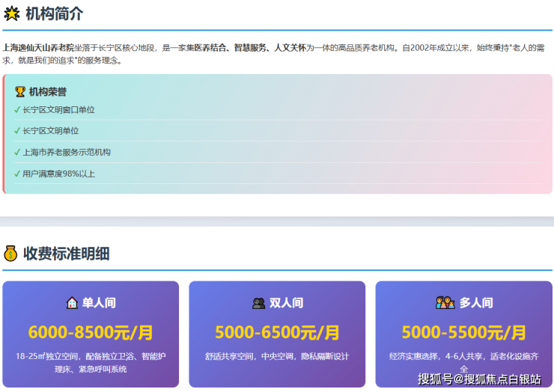Select the 收费标准明细 section heading
This screenshot has height=392, width=554.
(66, 254)
